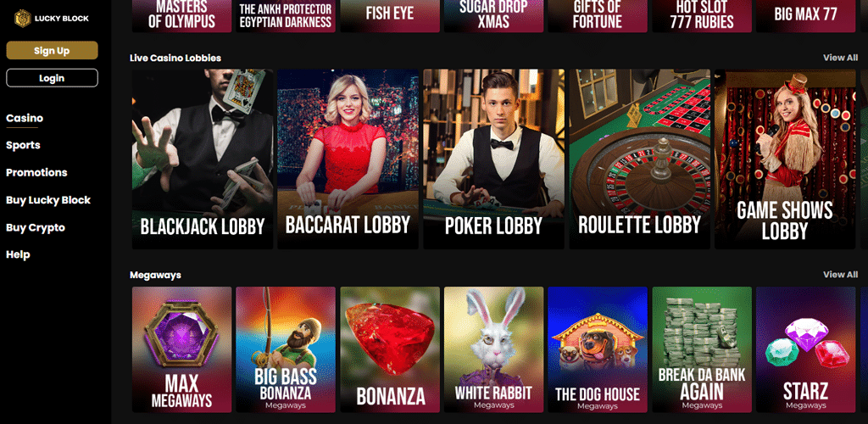Open Break Da Bank Again Megaways
This screenshot has width=868, height=424.
point(702,349)
